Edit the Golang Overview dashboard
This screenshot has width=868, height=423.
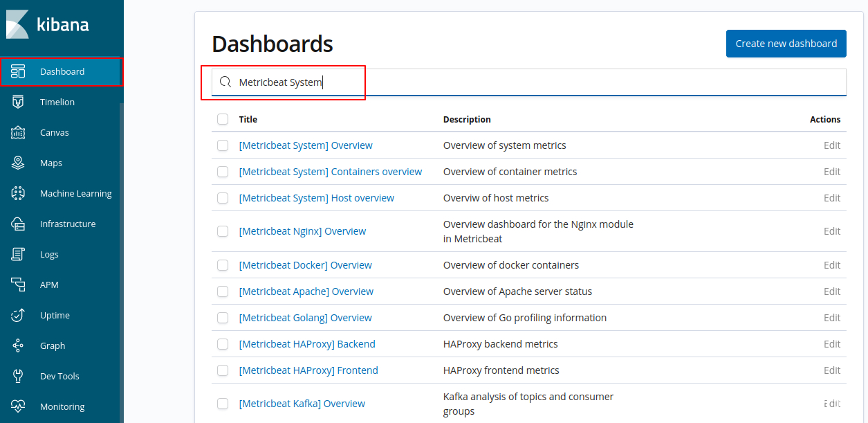832,318
